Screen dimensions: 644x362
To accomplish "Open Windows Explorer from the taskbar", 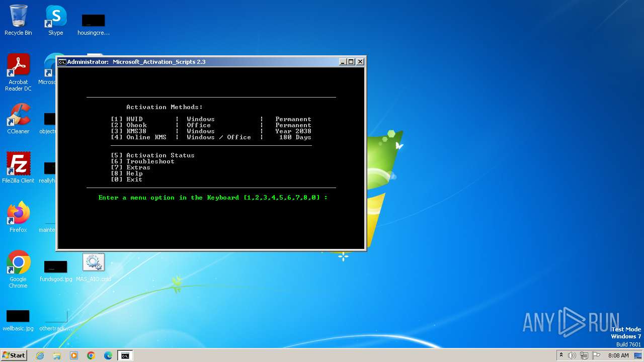I will tap(57, 355).
